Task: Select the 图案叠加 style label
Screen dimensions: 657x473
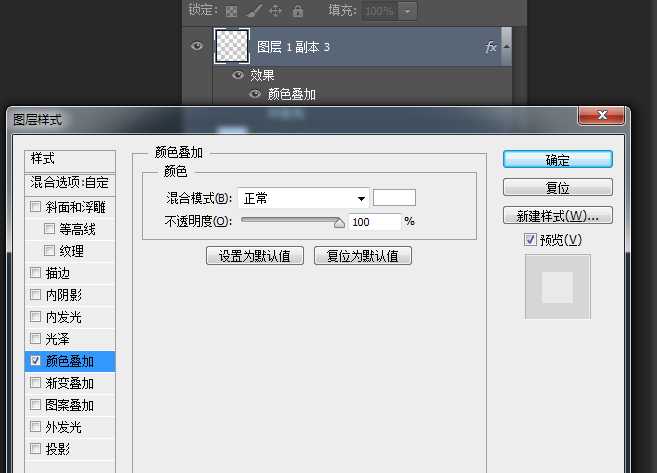Action: click(x=70, y=405)
